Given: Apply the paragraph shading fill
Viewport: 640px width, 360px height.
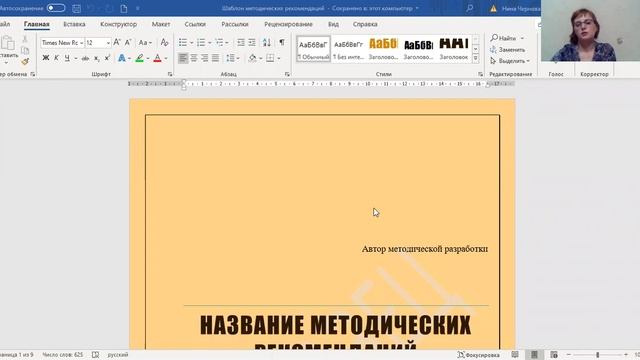Looking at the screenshot, I should pos(253,58).
